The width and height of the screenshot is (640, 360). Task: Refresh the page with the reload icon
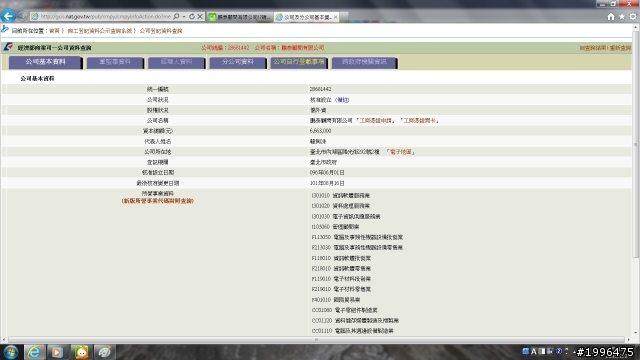click(191, 17)
